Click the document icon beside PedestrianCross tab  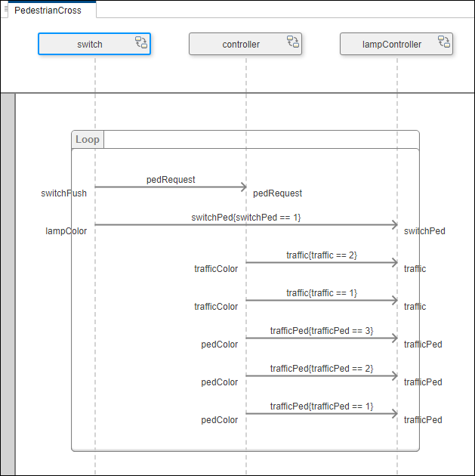click(x=7, y=10)
